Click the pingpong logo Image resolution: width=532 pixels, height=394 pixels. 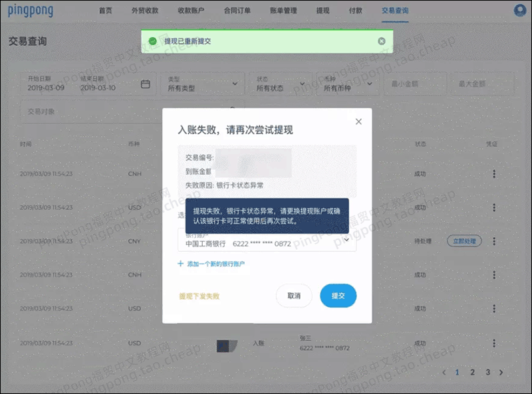31,11
